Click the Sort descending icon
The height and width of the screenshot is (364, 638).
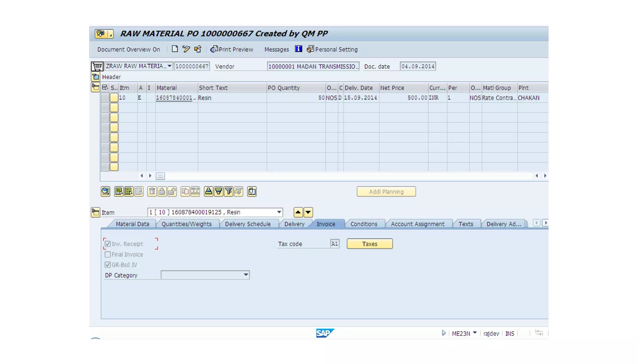tap(219, 191)
